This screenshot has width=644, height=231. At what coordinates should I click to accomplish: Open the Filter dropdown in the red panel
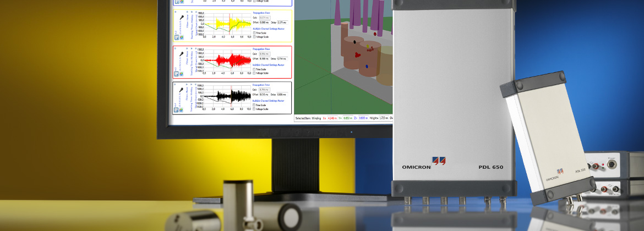coord(187,48)
